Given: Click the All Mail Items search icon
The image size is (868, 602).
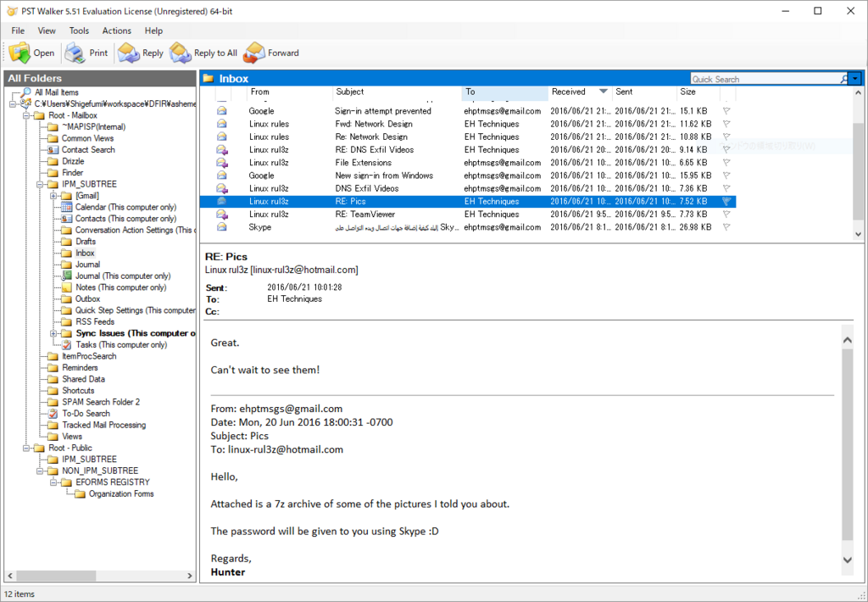Looking at the screenshot, I should (25, 92).
